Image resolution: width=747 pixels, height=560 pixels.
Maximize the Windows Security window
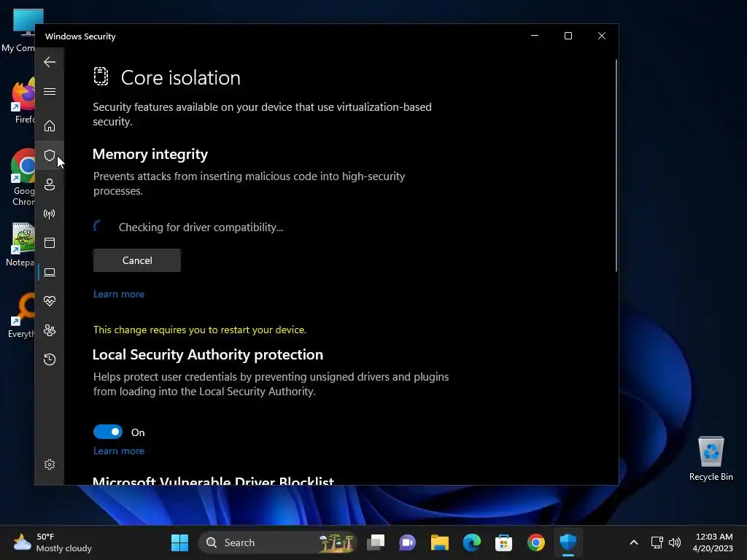(x=568, y=36)
